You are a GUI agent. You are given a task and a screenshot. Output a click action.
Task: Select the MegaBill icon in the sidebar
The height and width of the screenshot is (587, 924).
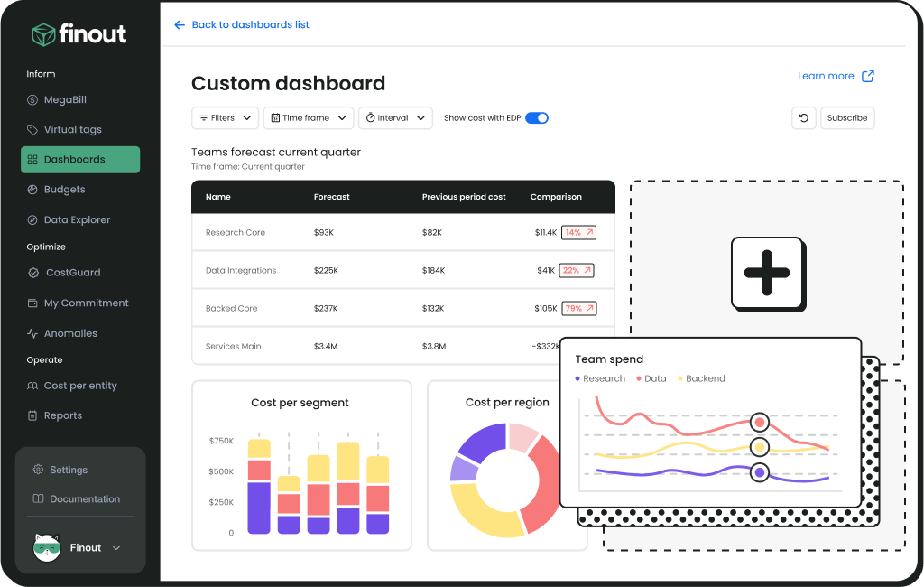32,99
